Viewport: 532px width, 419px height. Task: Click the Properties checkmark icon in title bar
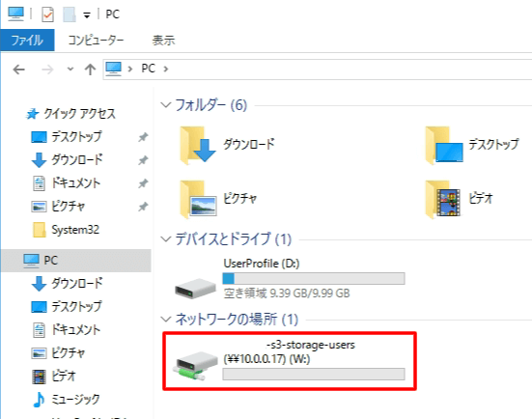47,14
